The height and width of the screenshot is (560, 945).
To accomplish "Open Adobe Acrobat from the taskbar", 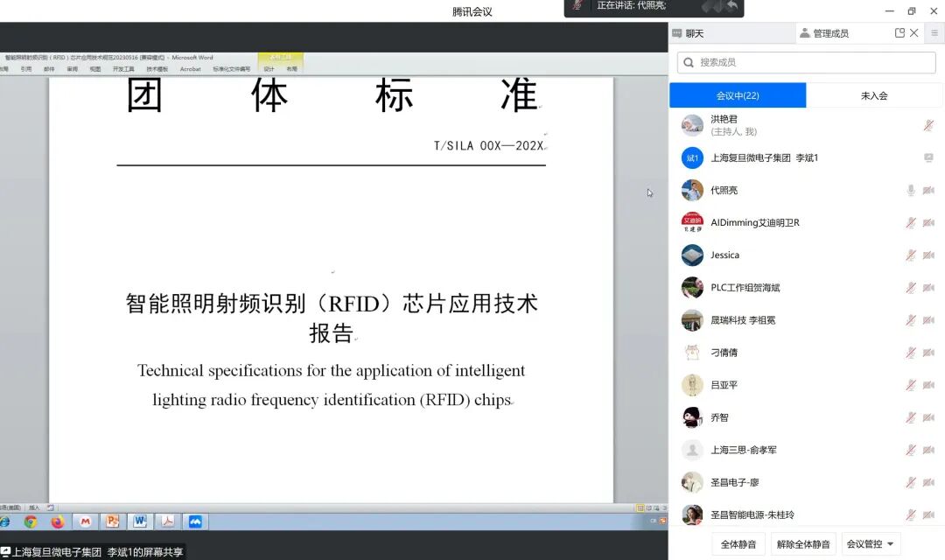I will click(x=168, y=521).
